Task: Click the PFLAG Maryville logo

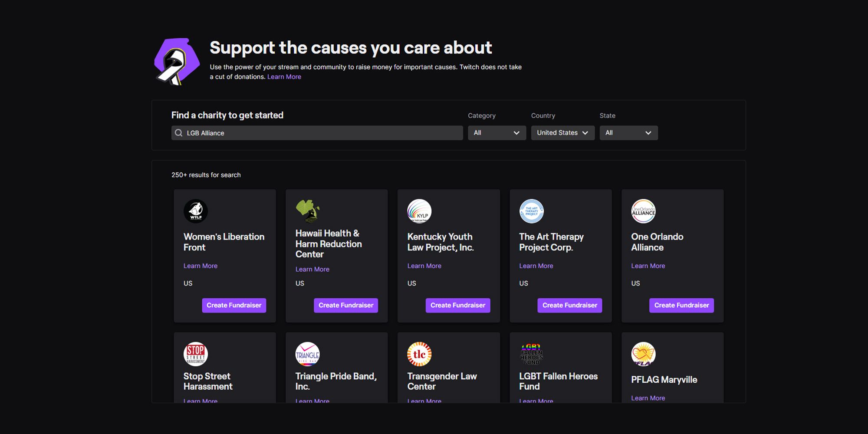Action: 643,354
